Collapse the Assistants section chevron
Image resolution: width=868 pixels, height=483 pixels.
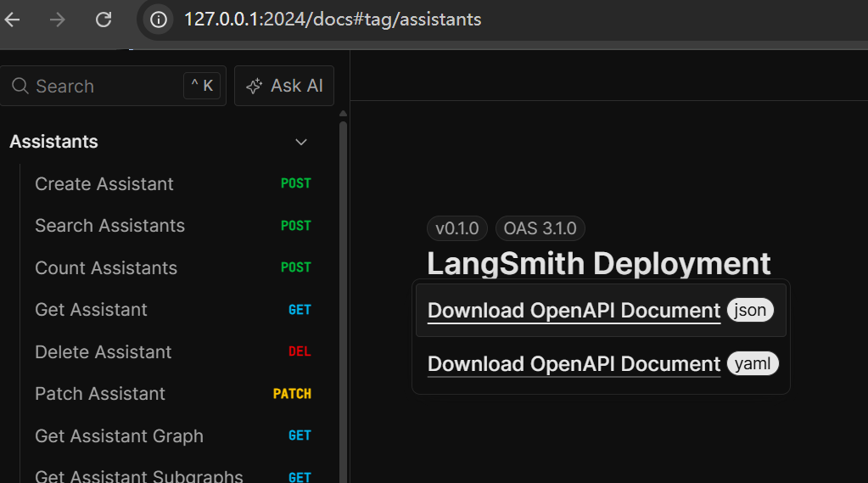[301, 142]
